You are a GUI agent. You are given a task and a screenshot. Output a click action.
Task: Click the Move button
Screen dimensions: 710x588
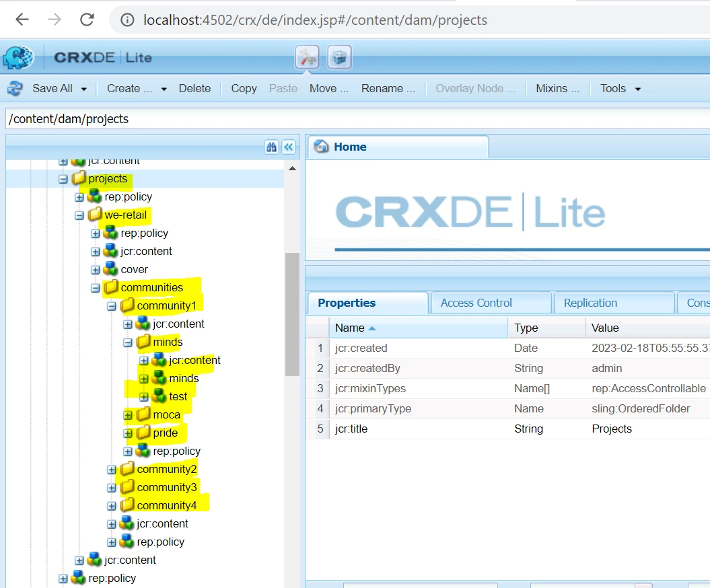tap(329, 88)
